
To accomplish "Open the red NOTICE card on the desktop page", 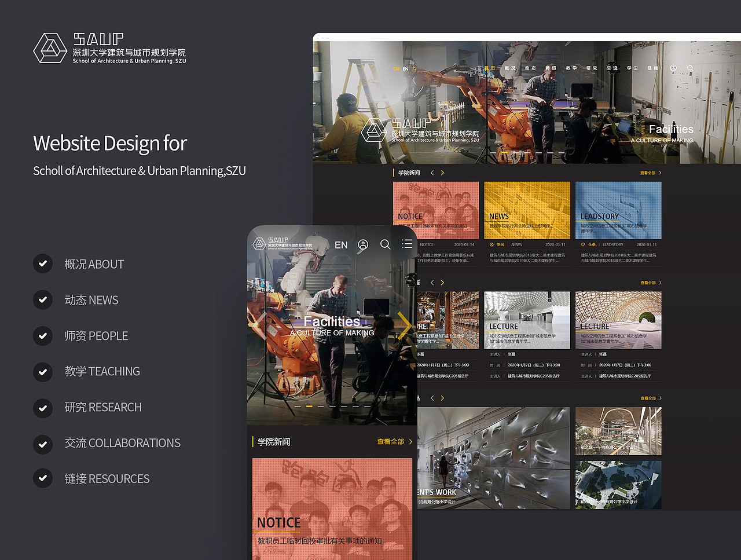I will pos(436,210).
